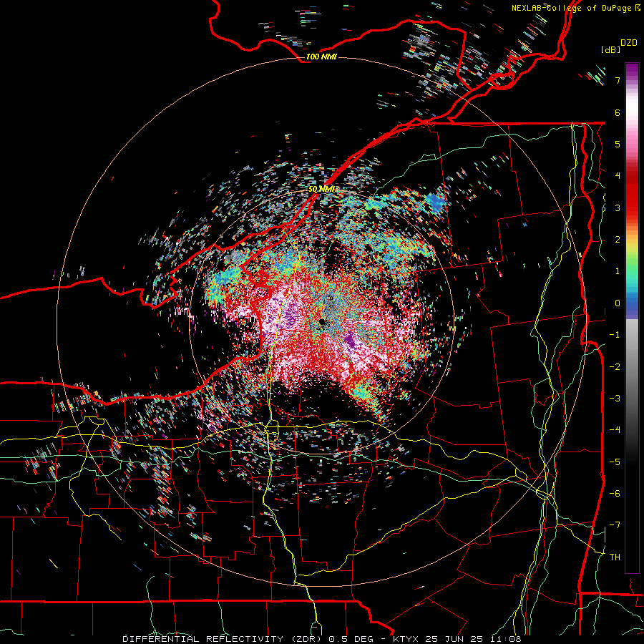644x644 pixels.
Task: Click the 1 dB scale label
Action: (x=618, y=270)
